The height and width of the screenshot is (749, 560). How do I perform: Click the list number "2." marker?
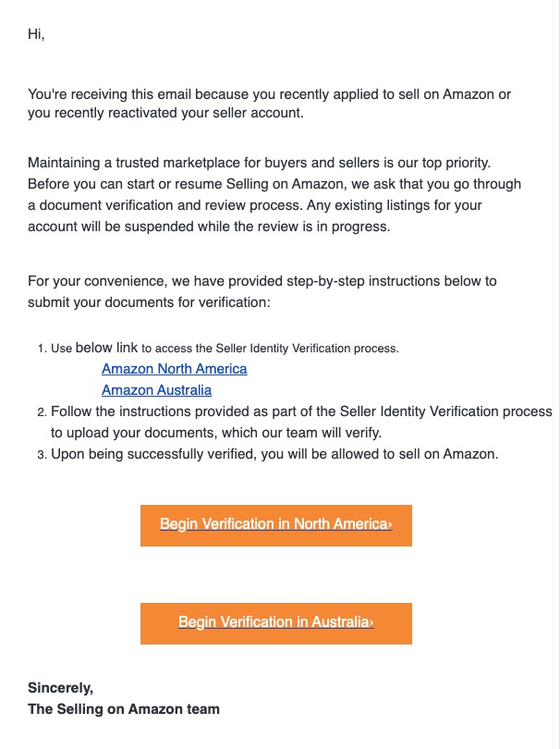pos(42,412)
